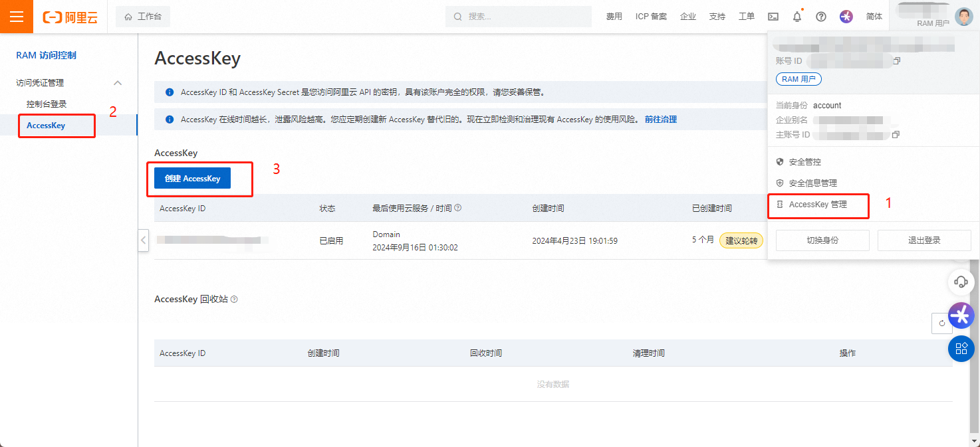Click the 建议轮转 tag
The image size is (980, 447).
tap(741, 240)
